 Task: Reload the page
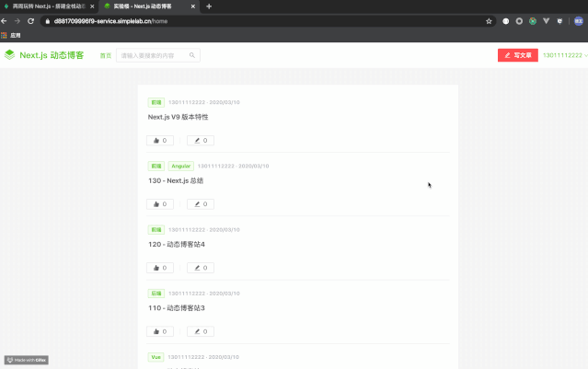pyautogui.click(x=30, y=21)
